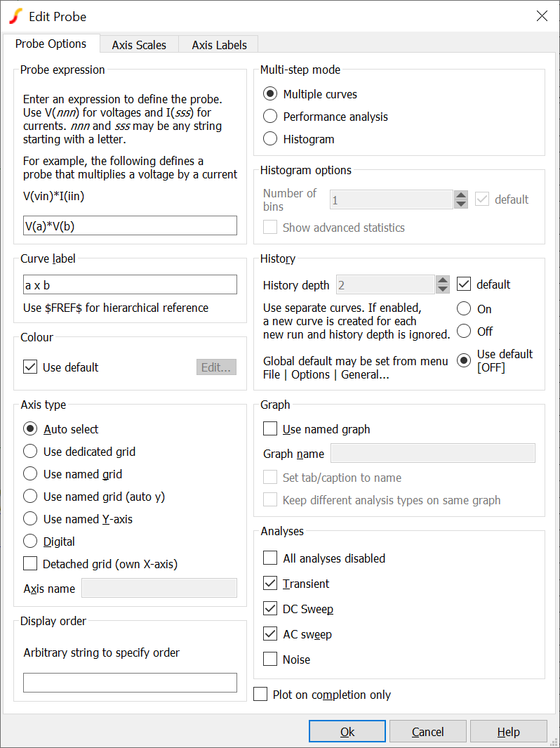Image resolution: width=560 pixels, height=748 pixels.
Task: Switch to the Axis Scales tab
Action: click(x=139, y=45)
